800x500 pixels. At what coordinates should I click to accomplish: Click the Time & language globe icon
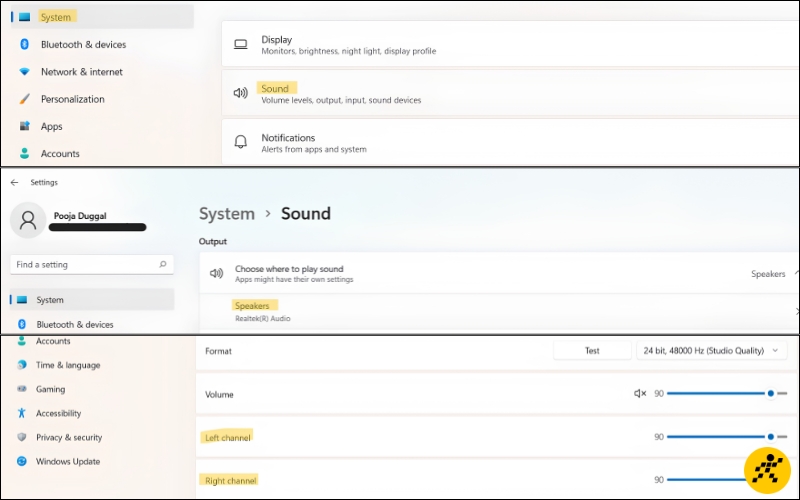tap(21, 365)
